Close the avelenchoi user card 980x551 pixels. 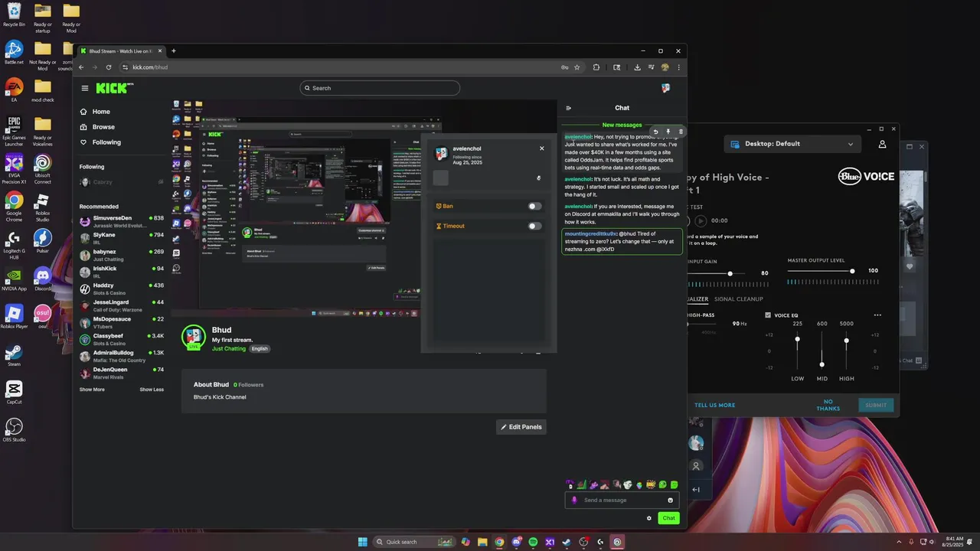pyautogui.click(x=541, y=148)
